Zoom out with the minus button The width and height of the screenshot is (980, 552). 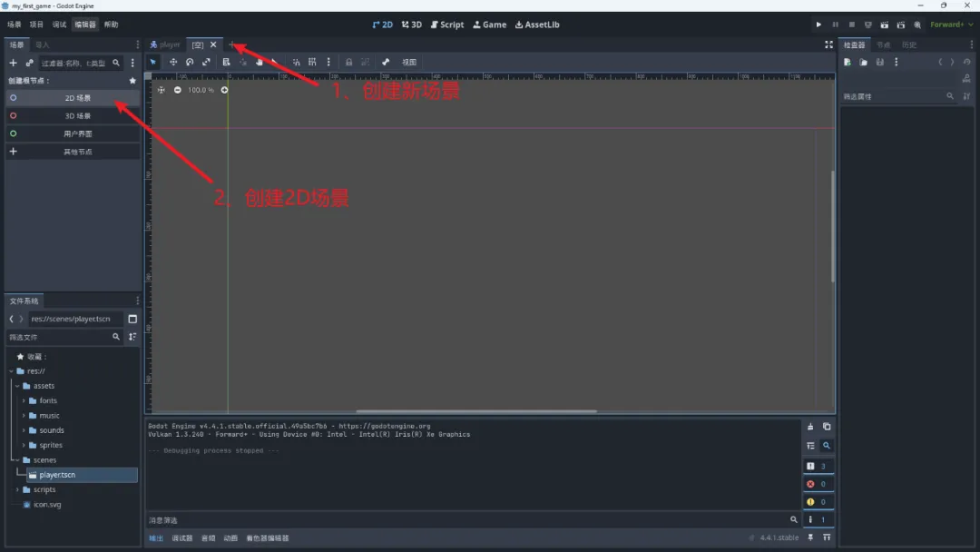click(x=178, y=90)
